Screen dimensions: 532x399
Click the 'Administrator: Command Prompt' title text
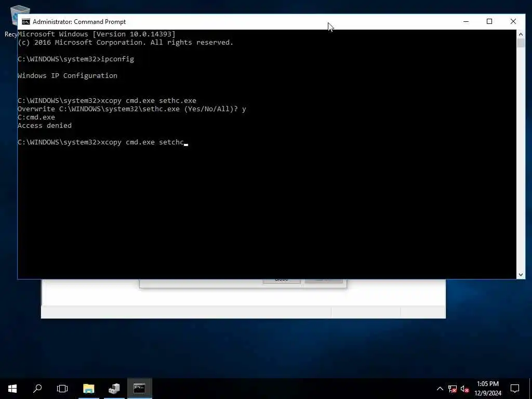pos(79,22)
